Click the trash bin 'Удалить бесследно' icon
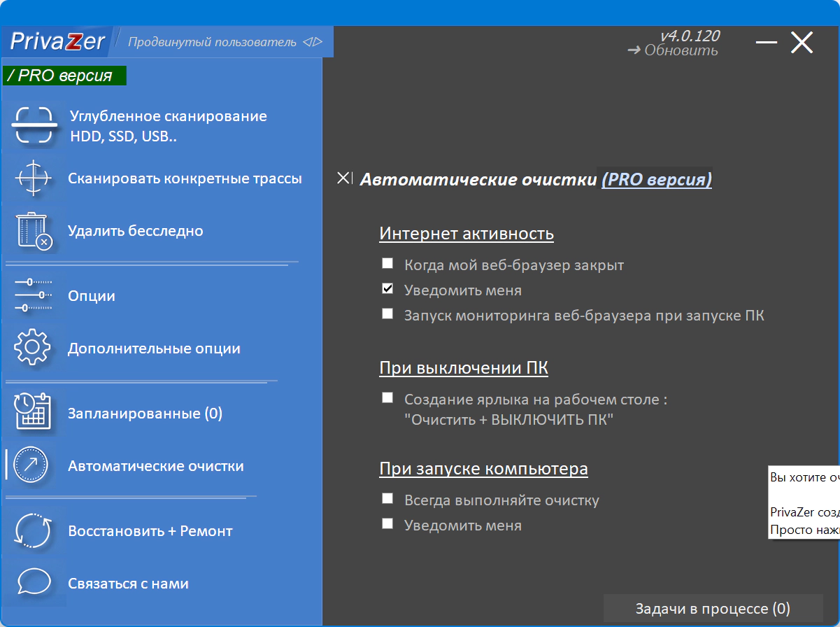Image resolution: width=840 pixels, height=627 pixels. tap(34, 232)
